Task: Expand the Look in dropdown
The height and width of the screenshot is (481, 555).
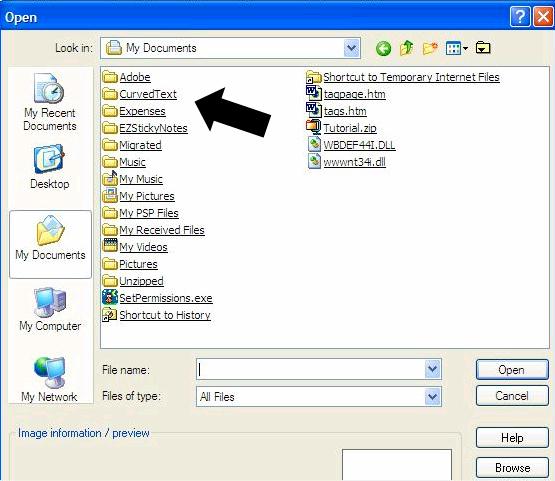Action: pyautogui.click(x=351, y=48)
